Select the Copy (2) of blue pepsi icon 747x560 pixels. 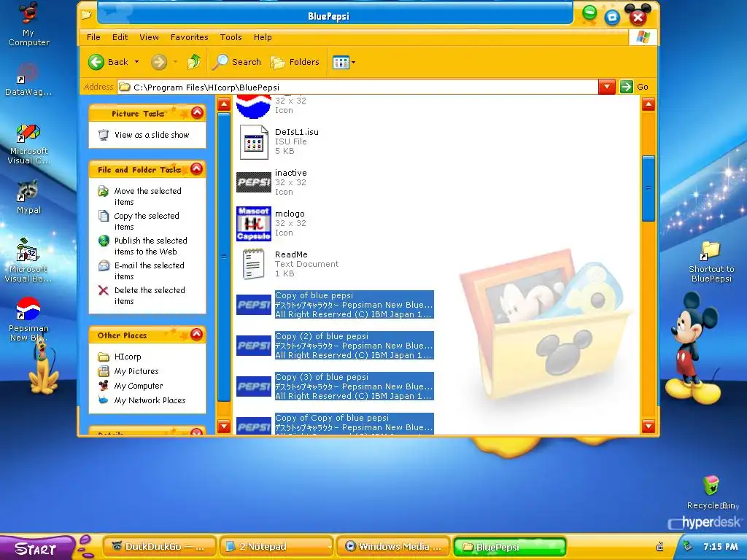[254, 346]
